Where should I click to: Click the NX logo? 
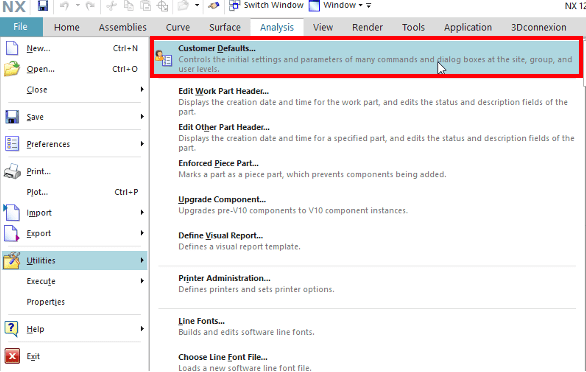coord(14,6)
